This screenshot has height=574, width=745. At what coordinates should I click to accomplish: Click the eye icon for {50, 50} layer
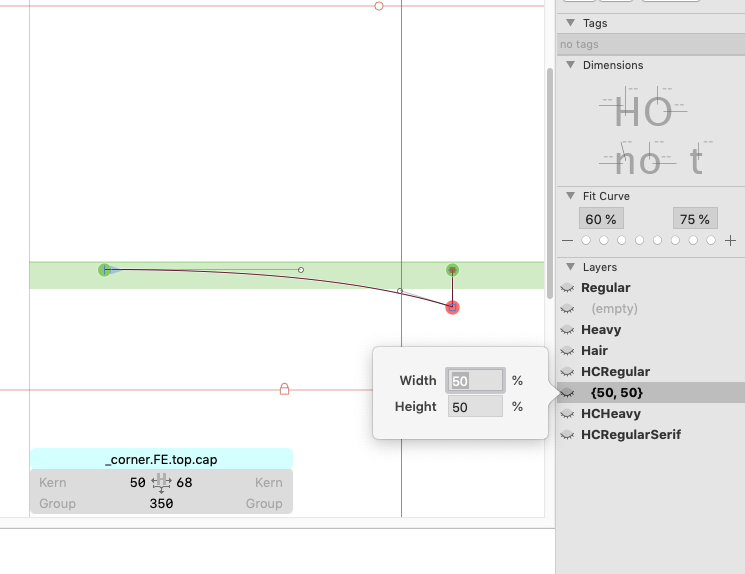[568, 393]
